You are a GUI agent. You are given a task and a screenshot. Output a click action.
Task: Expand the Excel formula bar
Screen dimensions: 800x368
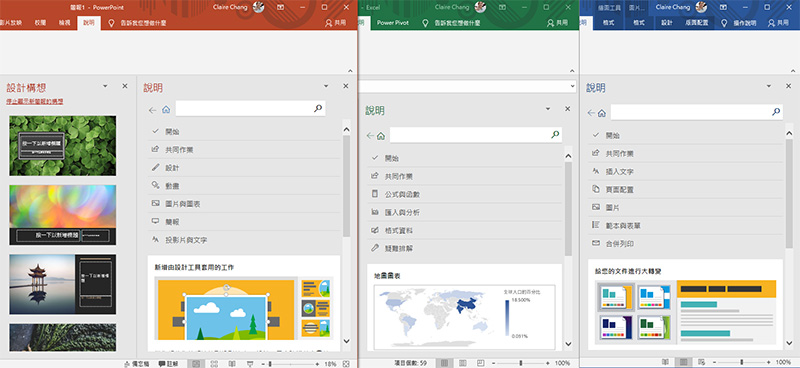tap(573, 86)
